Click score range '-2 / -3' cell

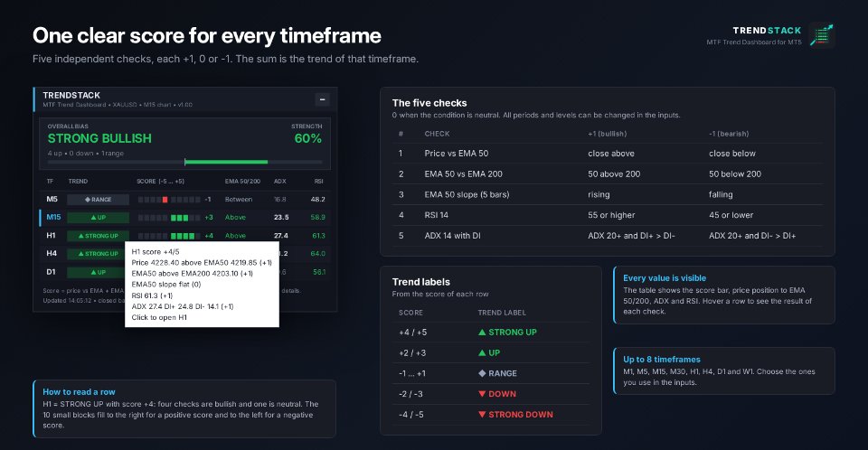[410, 394]
